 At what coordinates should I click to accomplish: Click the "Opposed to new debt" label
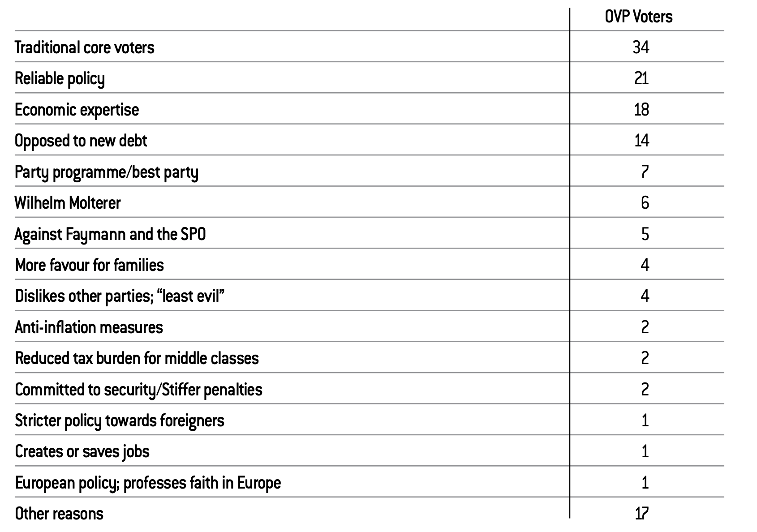81,141
